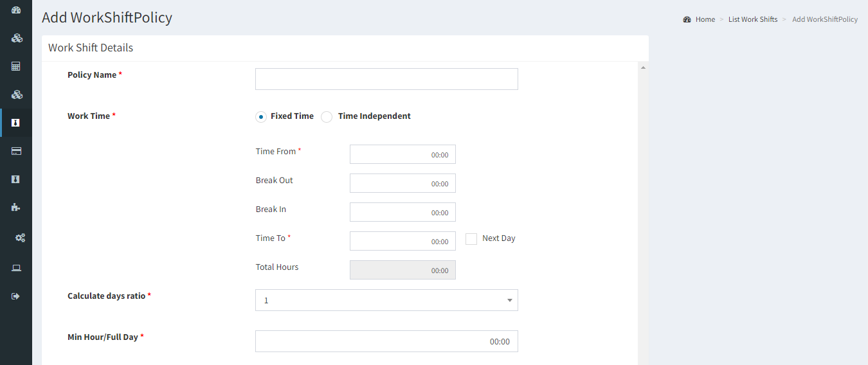This screenshot has width=868, height=365.
Task: Choose the Time Independent radio option
Action: 327,117
